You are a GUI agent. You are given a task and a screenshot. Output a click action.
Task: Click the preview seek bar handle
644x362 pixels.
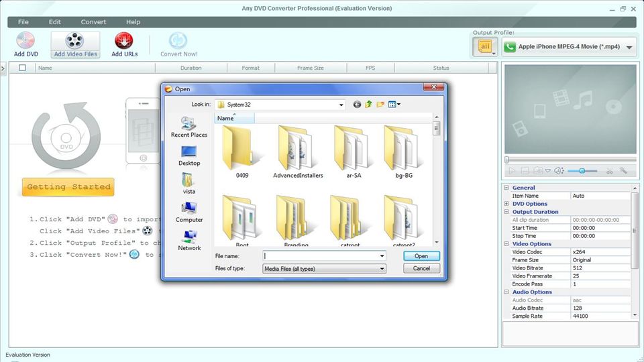point(507,160)
